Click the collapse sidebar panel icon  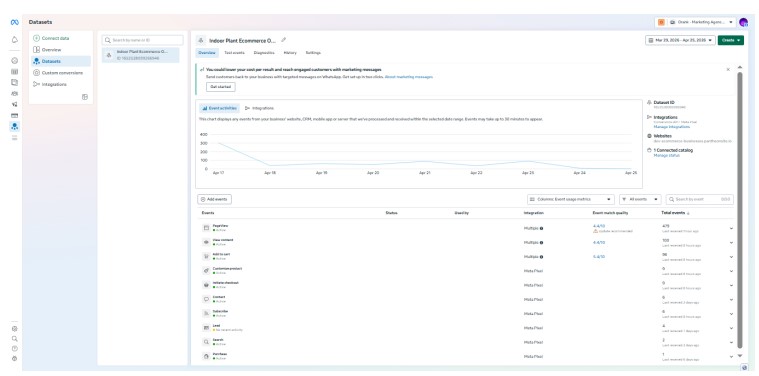85,97
